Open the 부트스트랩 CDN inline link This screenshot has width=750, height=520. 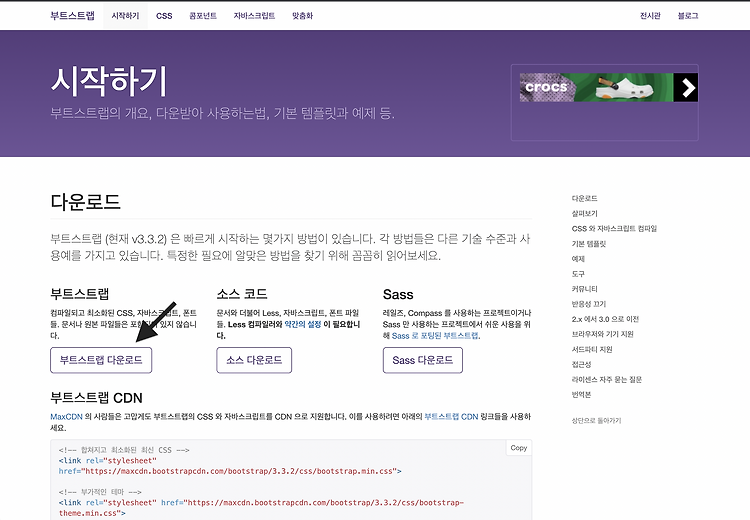(x=452, y=417)
